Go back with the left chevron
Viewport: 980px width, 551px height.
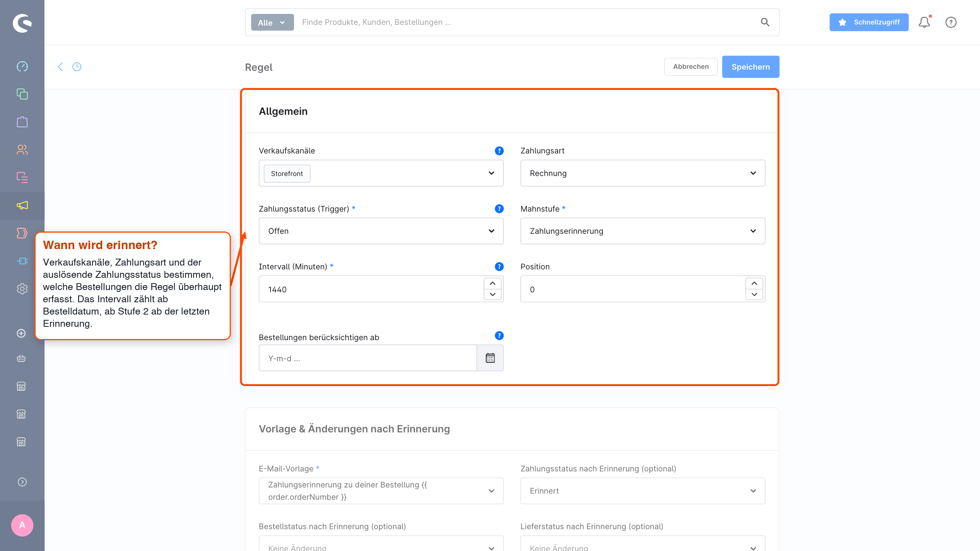(60, 67)
